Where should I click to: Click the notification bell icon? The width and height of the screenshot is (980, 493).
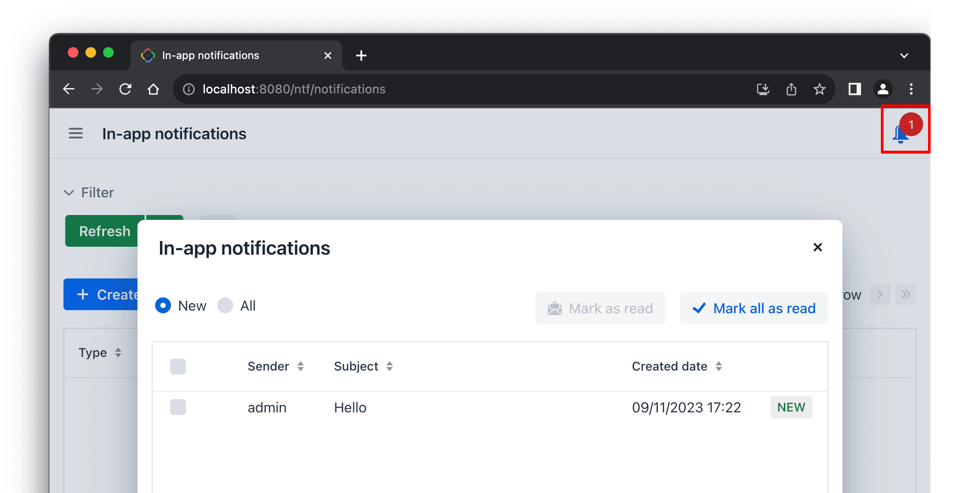901,134
